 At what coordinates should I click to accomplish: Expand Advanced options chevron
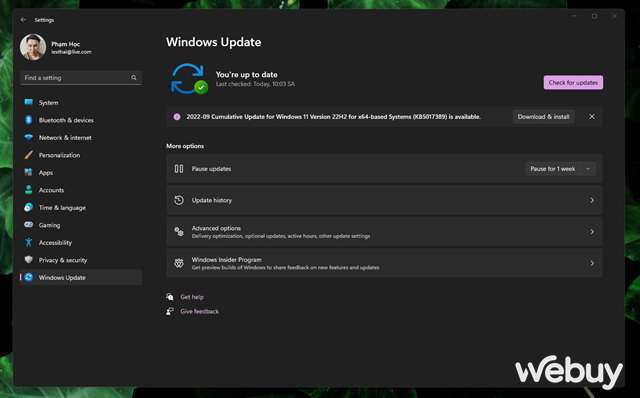592,231
